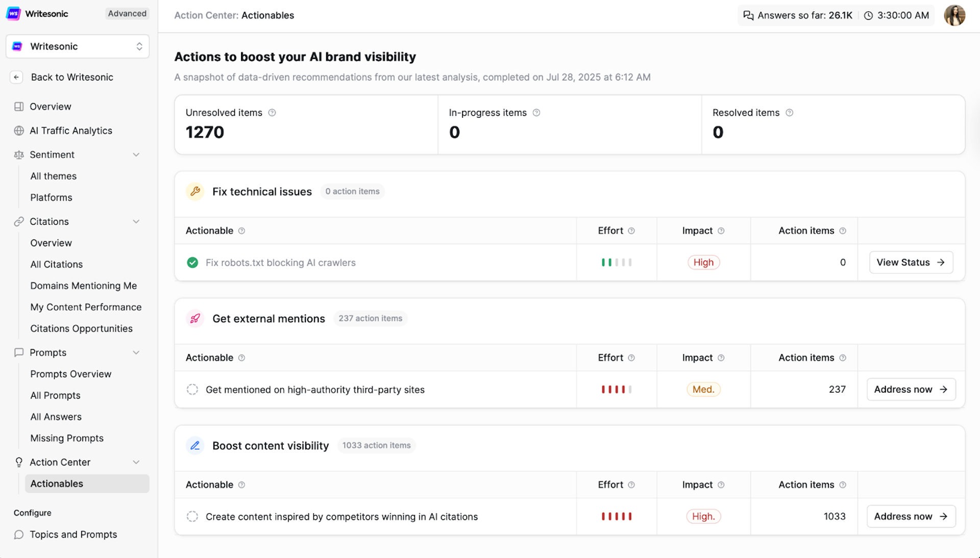Click the Effort info icon in Boost content visibility table
This screenshot has height=558, width=980.
pyautogui.click(x=631, y=485)
